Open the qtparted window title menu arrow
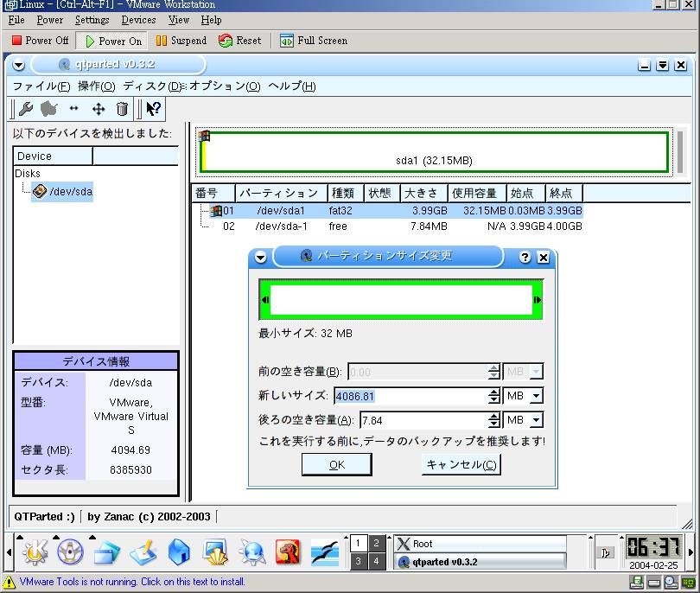The image size is (700, 593). coord(19,65)
